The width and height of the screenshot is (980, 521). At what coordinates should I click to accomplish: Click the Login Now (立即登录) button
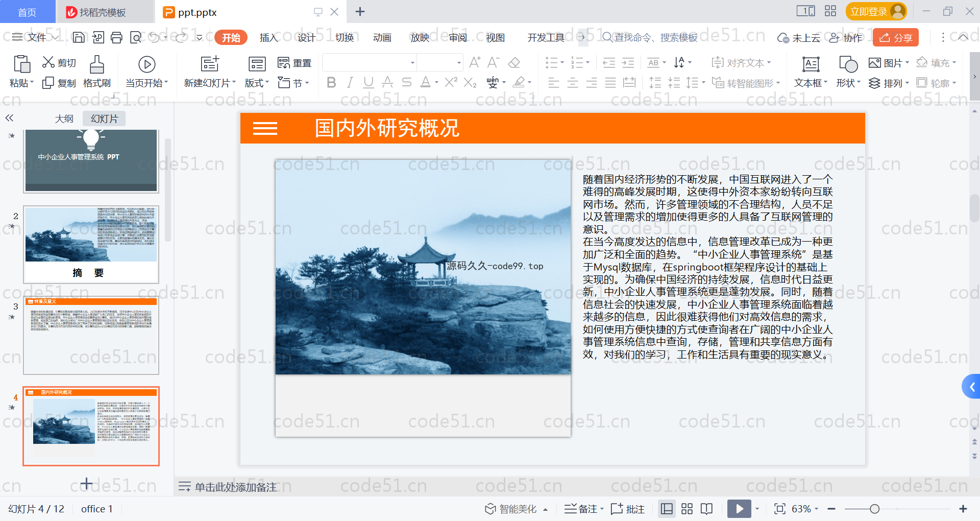click(x=876, y=11)
